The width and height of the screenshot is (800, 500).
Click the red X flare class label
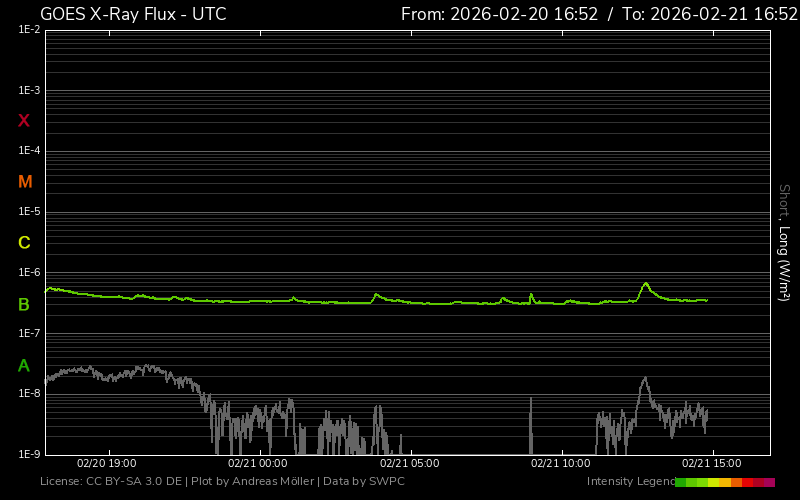click(24, 121)
